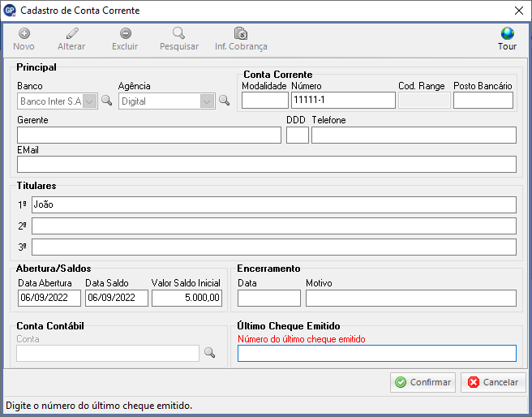532x417 pixels.
Task: Click the Excluir minus icon
Action: (x=125, y=33)
